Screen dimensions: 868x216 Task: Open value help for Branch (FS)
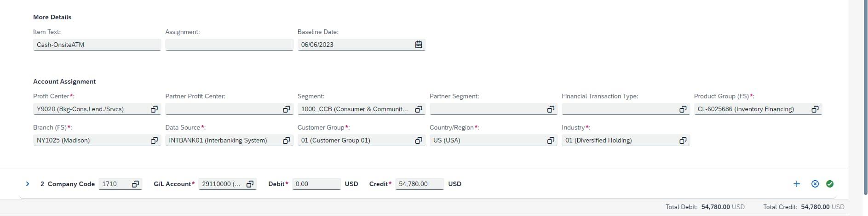[x=154, y=140]
